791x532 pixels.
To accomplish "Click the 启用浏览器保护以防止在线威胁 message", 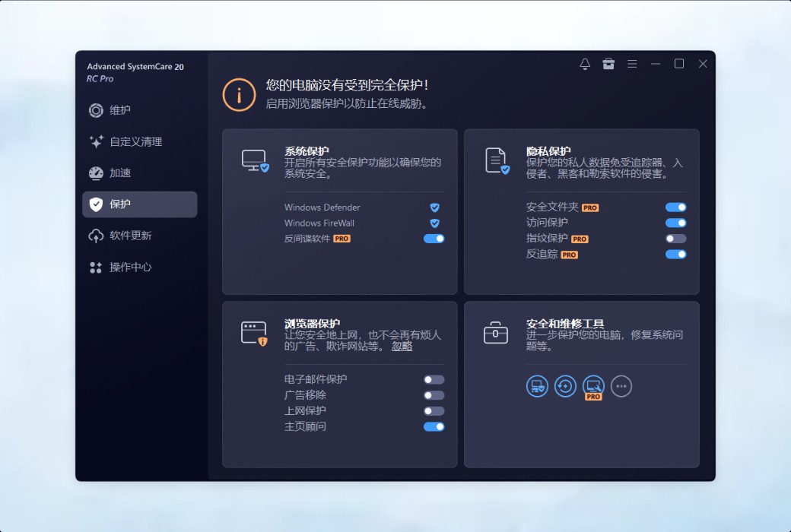I will (347, 104).
